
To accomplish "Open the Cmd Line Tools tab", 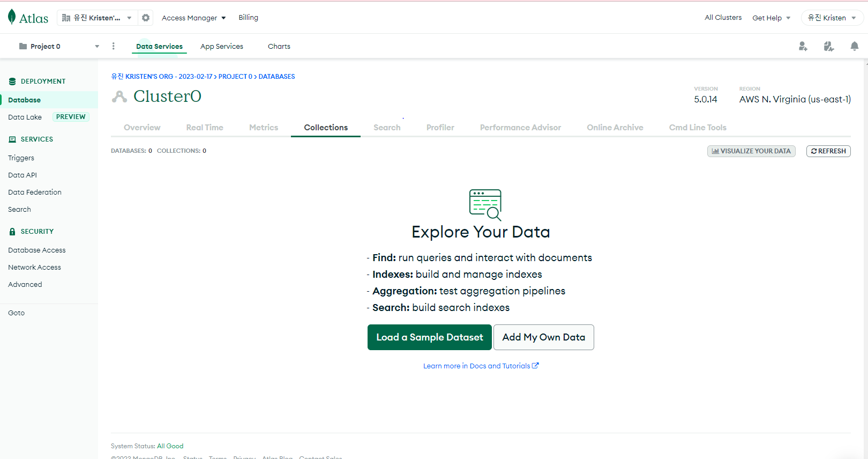I will click(698, 128).
